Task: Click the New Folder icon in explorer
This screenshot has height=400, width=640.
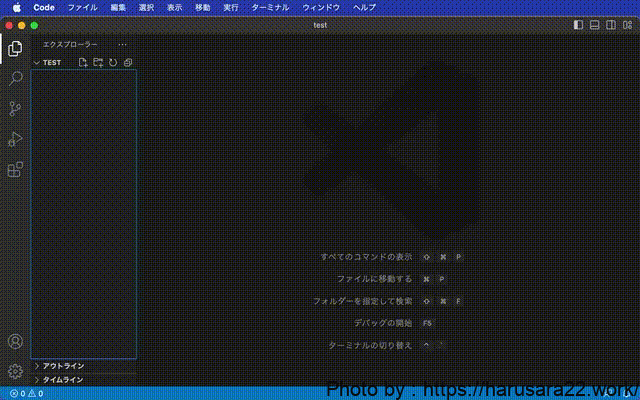Action: tap(98, 63)
